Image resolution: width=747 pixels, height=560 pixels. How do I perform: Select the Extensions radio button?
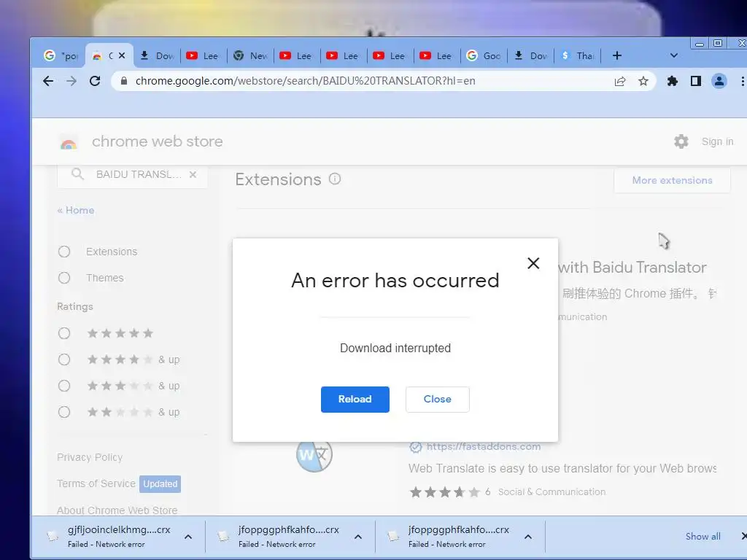click(64, 252)
